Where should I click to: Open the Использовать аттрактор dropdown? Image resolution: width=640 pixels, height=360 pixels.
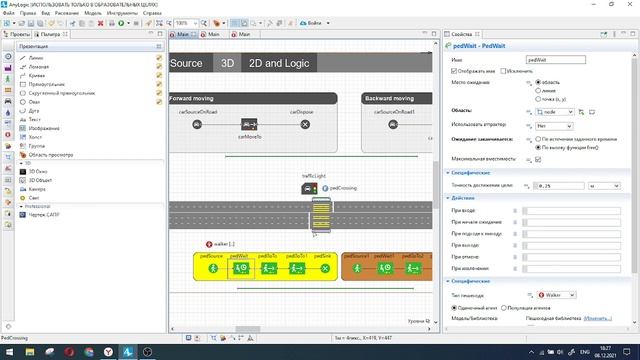click(554, 126)
